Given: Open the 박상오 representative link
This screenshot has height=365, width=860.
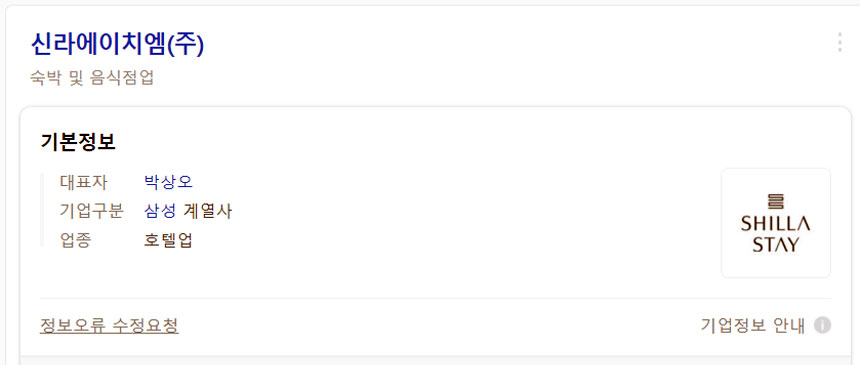Looking at the screenshot, I should click(168, 182).
